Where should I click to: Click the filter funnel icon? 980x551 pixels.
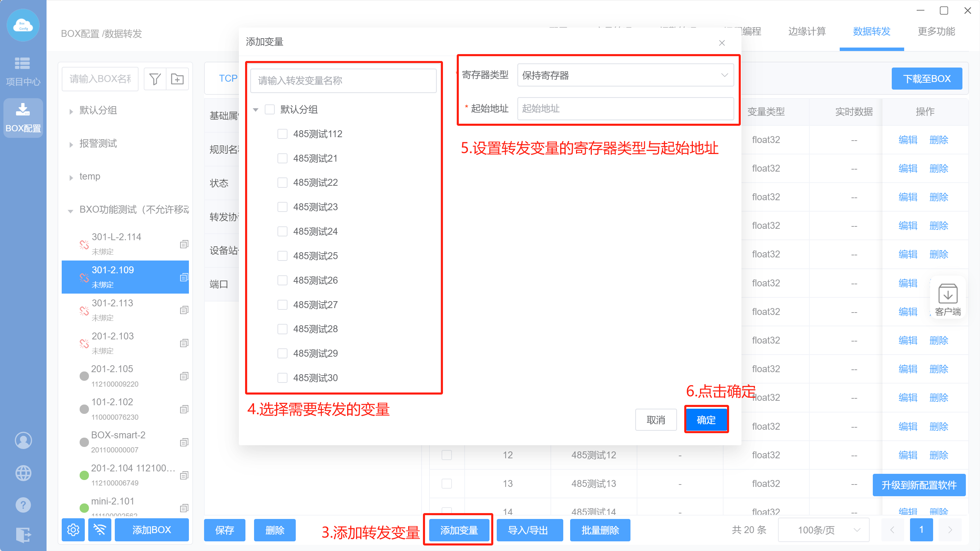coord(155,79)
